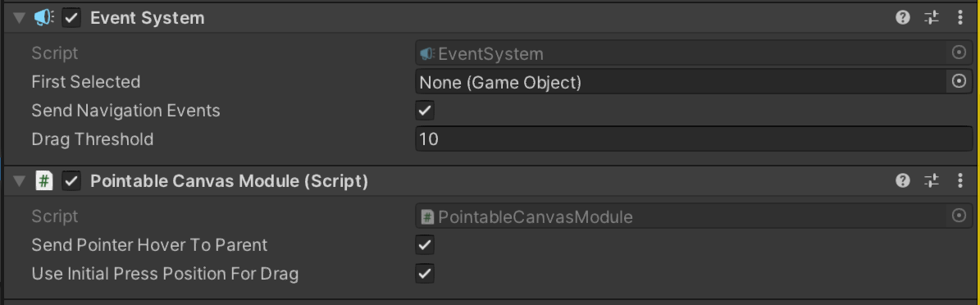The width and height of the screenshot is (980, 305).
Task: Click the Pointable Canvas Module script icon
Action: point(43,181)
